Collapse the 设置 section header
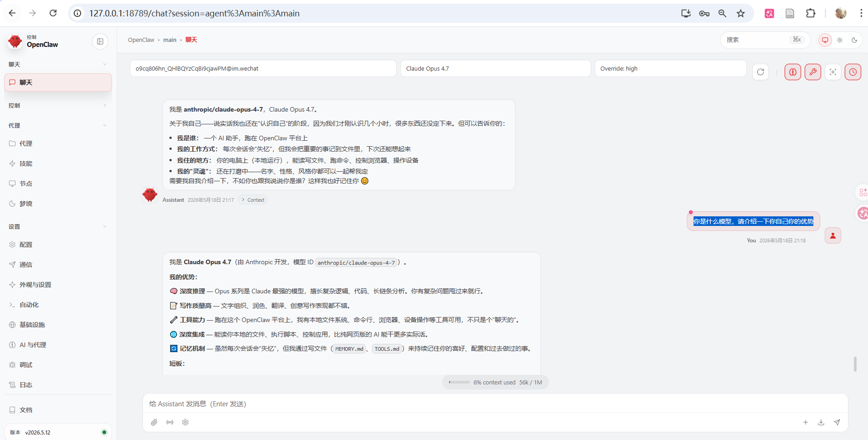This screenshot has height=440, width=868. 58,226
